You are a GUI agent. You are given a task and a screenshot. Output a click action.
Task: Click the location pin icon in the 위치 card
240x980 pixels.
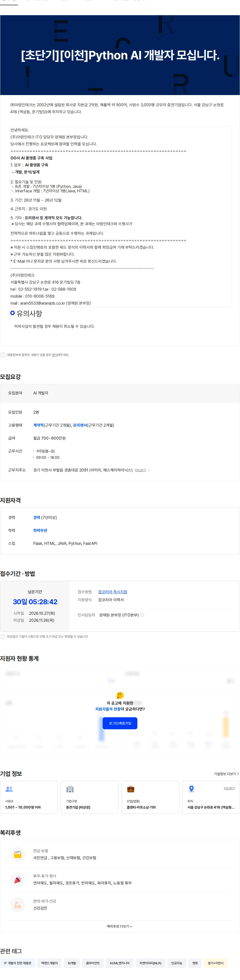(x=191, y=789)
